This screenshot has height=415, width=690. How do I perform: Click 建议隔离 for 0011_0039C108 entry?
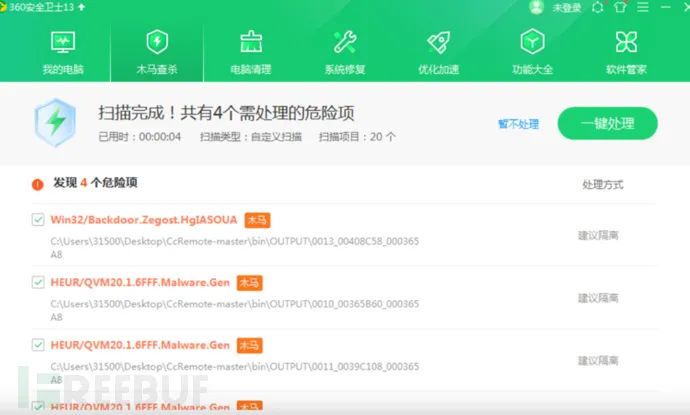(x=598, y=360)
